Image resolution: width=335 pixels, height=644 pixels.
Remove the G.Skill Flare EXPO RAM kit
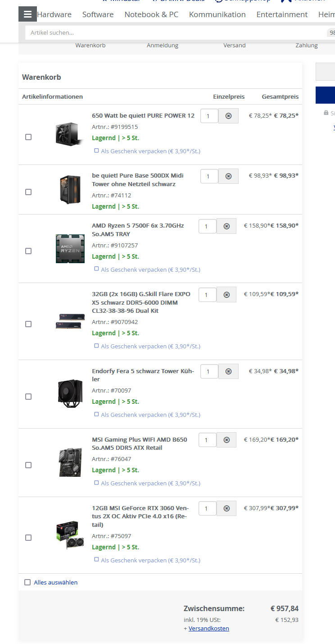pos(226,295)
